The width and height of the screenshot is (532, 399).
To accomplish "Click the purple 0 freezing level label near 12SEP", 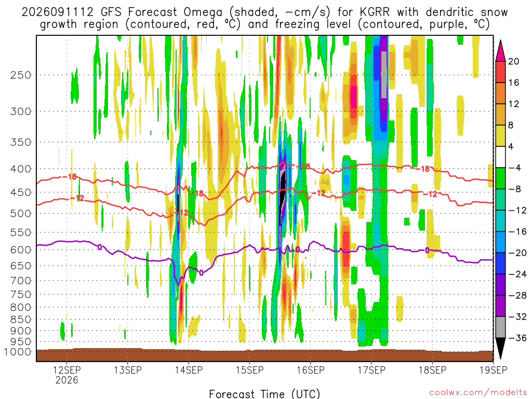I will (x=99, y=247).
